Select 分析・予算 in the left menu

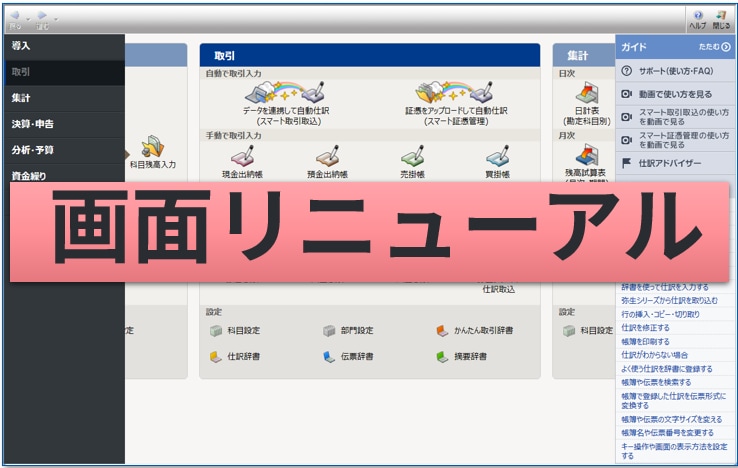[33, 150]
